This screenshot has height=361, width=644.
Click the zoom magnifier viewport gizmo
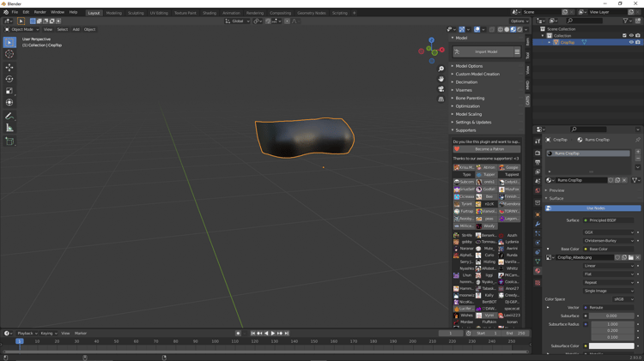(441, 69)
